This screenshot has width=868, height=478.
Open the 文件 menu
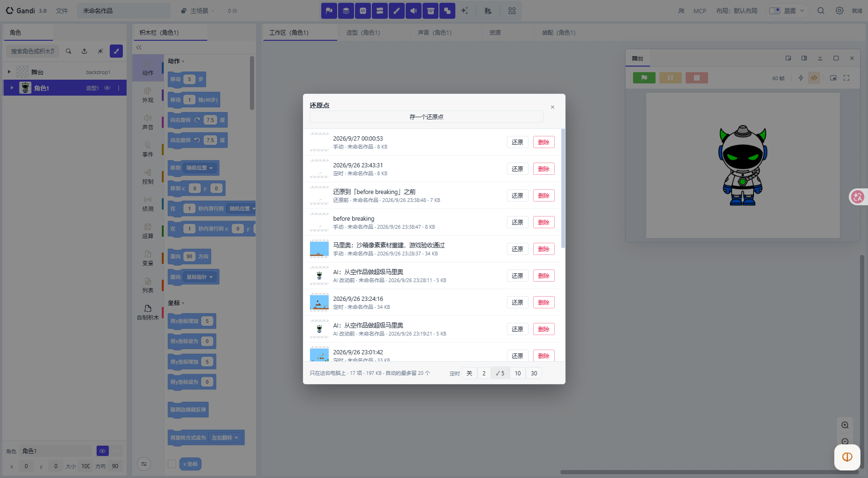62,11
